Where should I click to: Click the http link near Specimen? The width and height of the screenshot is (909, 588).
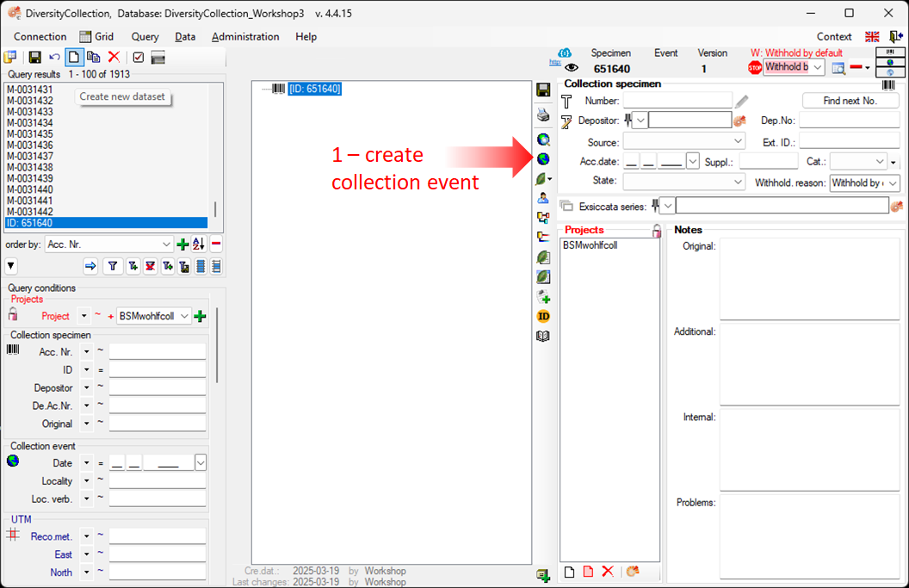tap(555, 62)
